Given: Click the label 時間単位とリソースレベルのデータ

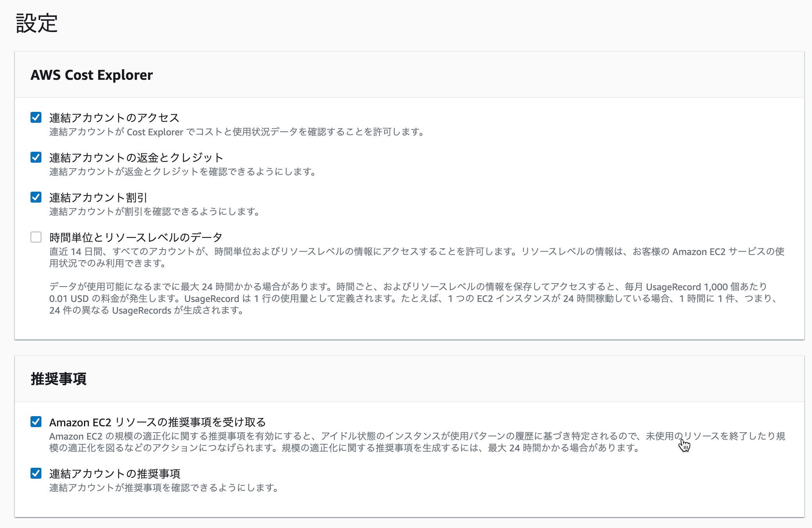Looking at the screenshot, I should (136, 237).
